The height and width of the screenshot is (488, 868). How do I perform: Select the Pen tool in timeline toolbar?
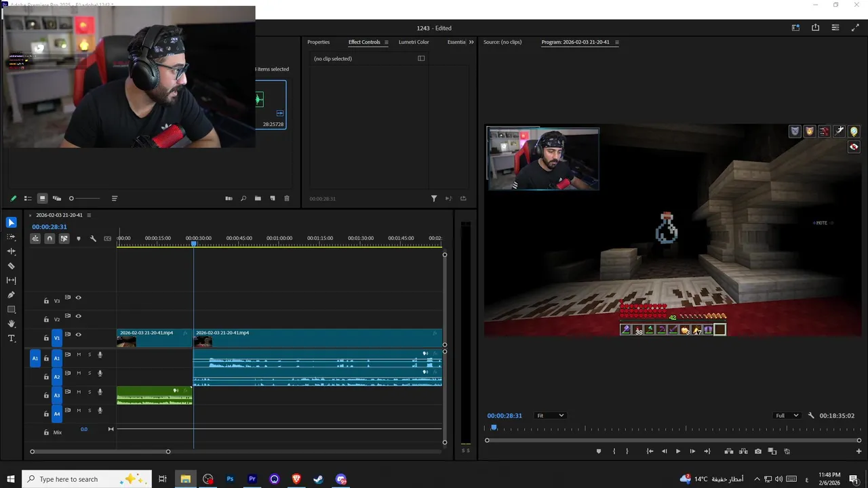tap(12, 295)
